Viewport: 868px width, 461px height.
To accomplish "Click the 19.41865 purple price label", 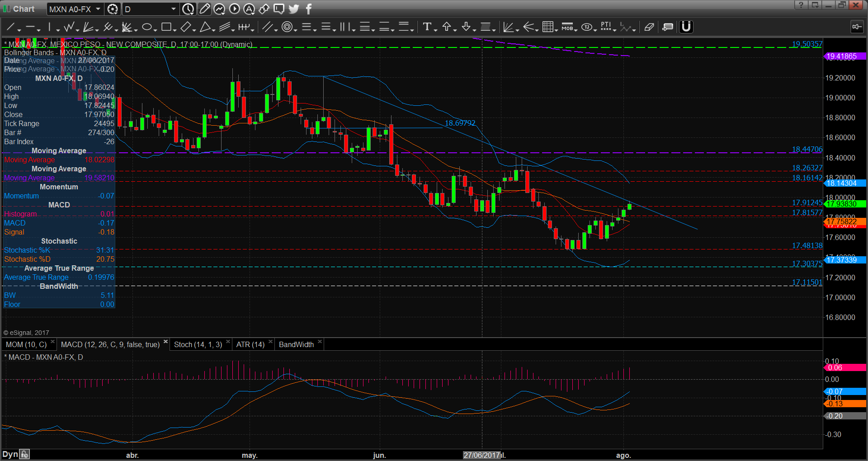I will [844, 56].
